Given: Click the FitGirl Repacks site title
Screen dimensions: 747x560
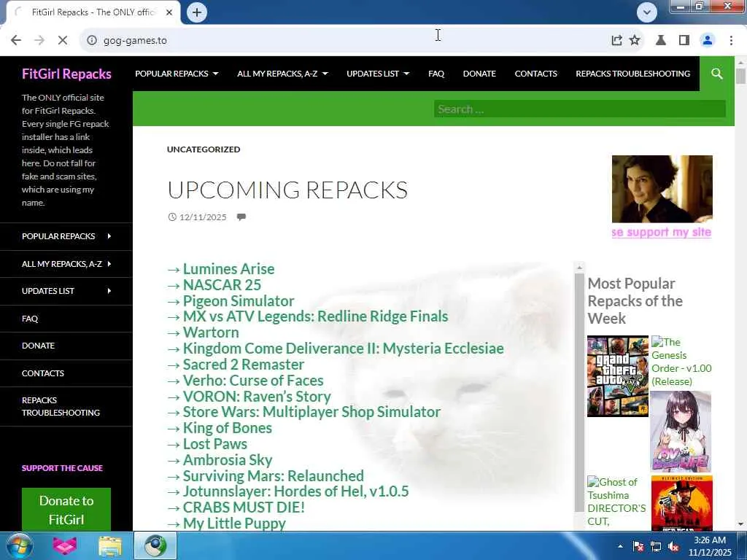Looking at the screenshot, I should coord(66,74).
